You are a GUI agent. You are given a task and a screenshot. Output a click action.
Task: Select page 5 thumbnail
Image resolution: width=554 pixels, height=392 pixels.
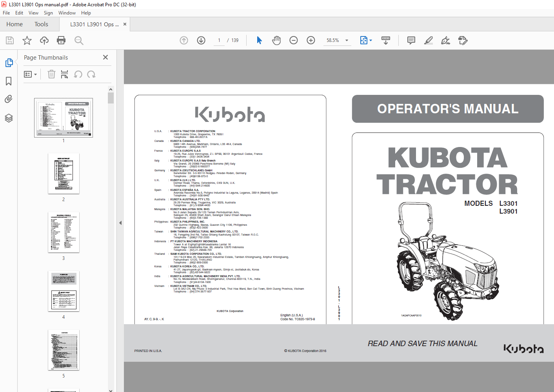pos(64,350)
